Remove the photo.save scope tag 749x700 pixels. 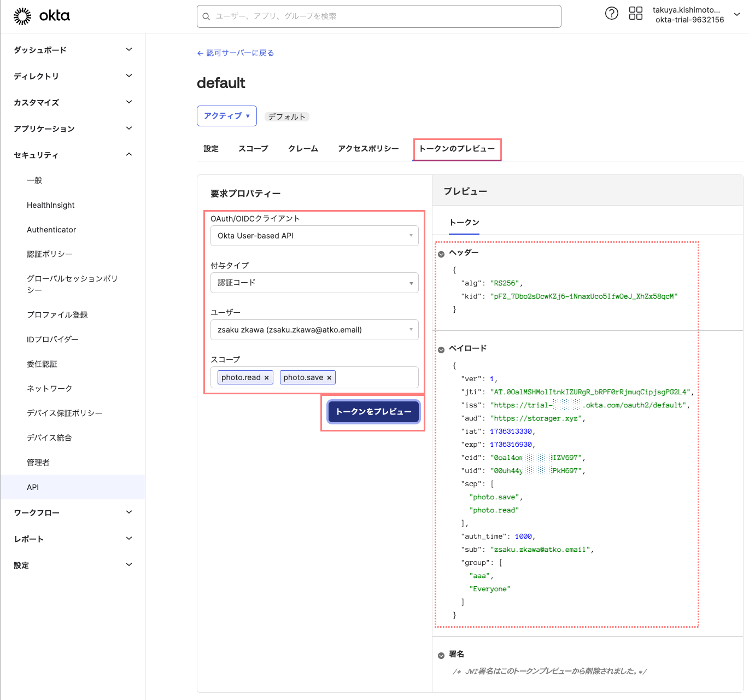[329, 378]
